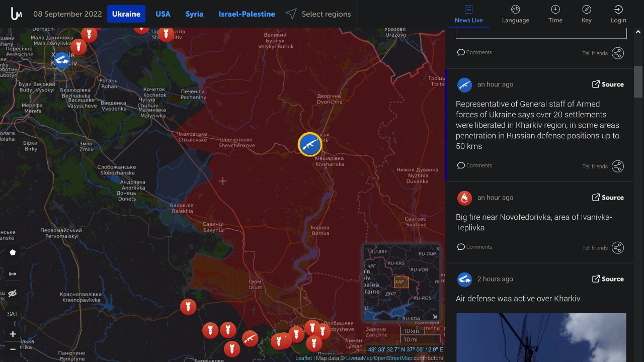Click the Liveuamap logo

[x=17, y=14]
